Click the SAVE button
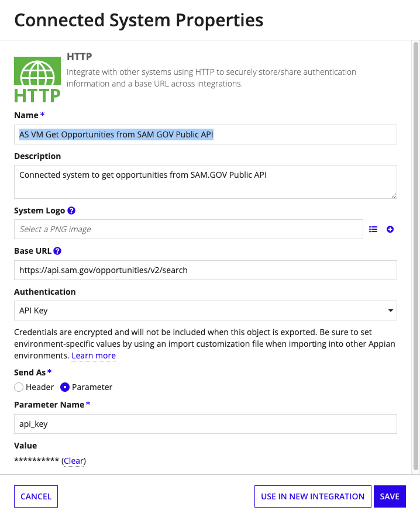Image resolution: width=420 pixels, height=514 pixels. click(x=390, y=496)
